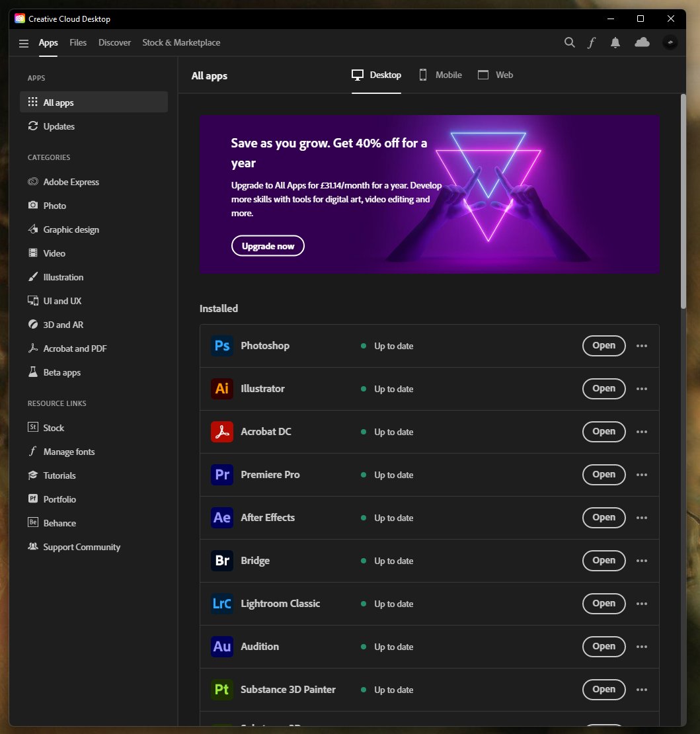700x734 pixels.
Task: Launch Illustrator via Open button
Action: point(603,389)
